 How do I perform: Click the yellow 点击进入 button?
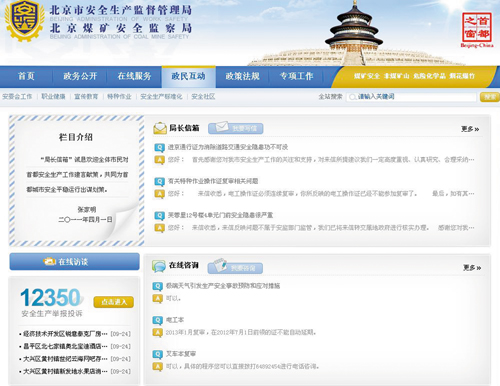pos(114,302)
